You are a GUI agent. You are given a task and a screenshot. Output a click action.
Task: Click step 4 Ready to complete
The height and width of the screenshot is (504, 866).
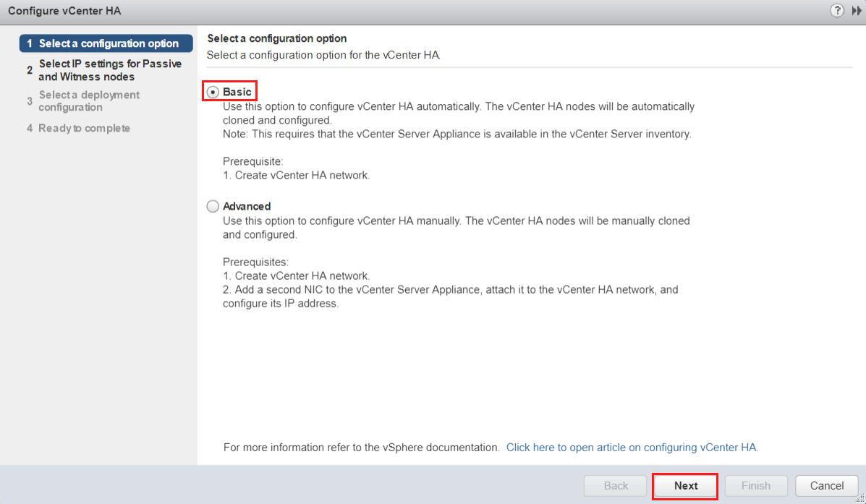pos(78,128)
